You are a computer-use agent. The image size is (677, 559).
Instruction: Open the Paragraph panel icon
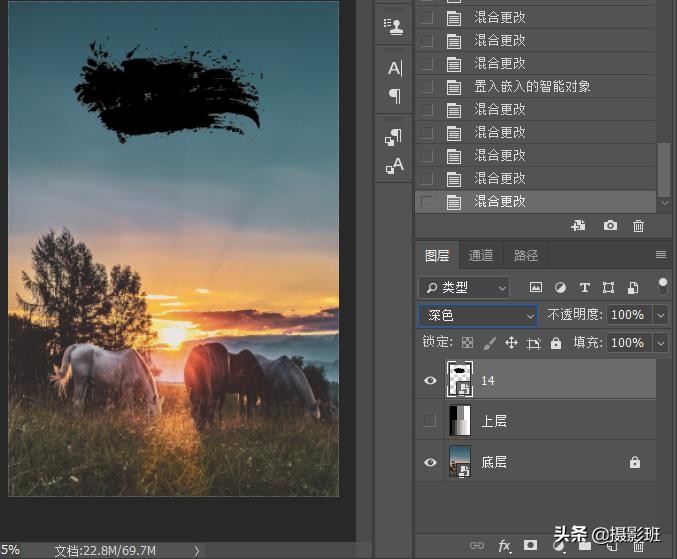coord(394,97)
